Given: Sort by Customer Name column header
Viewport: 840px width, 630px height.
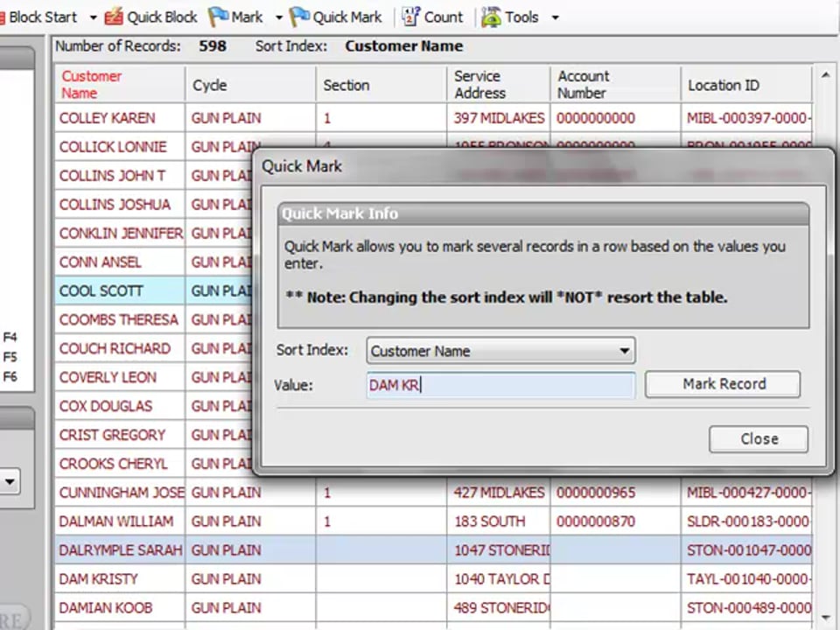Looking at the screenshot, I should click(120, 84).
